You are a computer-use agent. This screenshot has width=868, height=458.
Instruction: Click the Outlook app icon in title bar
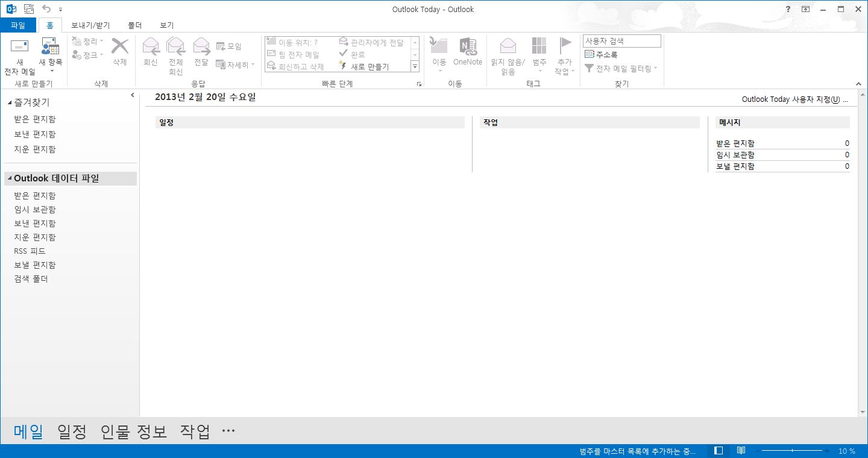[10, 9]
